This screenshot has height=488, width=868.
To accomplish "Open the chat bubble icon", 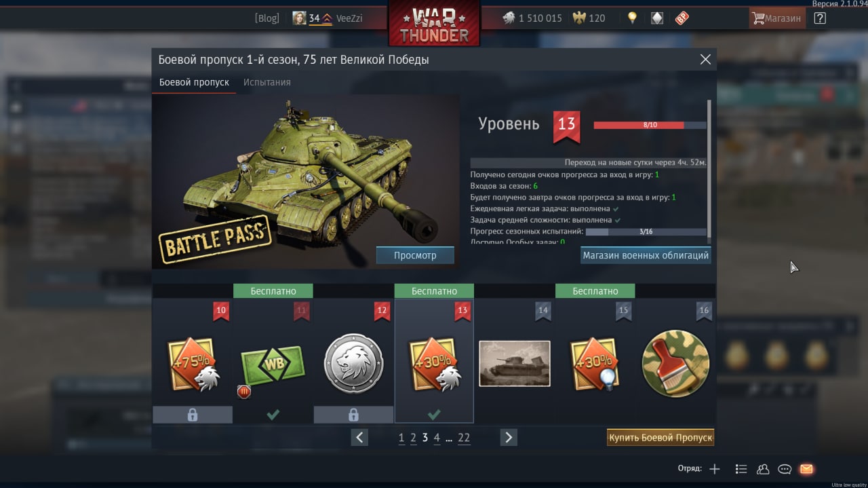I will [785, 469].
